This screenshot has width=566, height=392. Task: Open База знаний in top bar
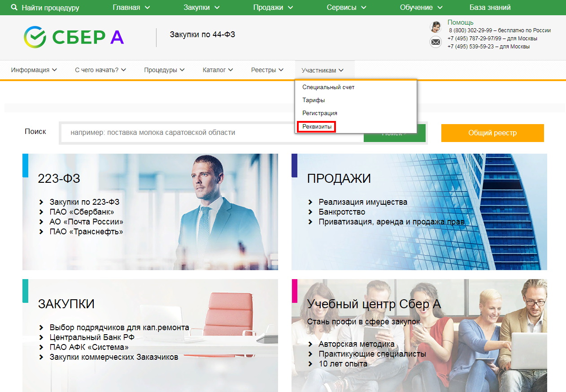pyautogui.click(x=490, y=8)
